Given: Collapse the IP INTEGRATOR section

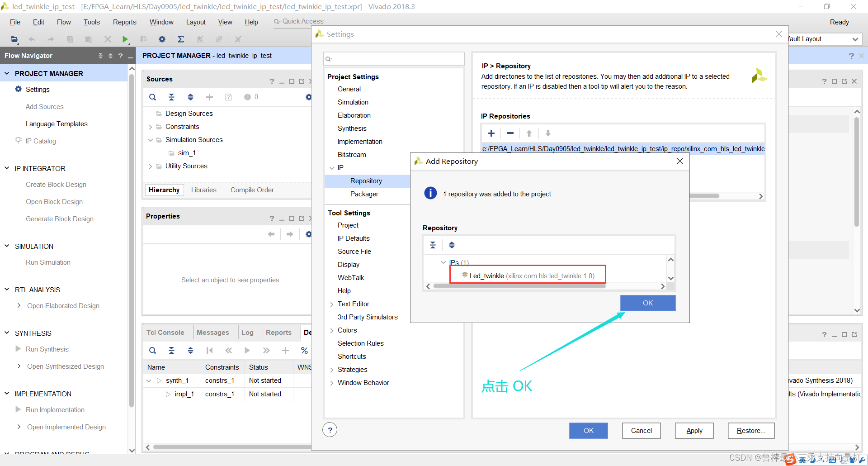Looking at the screenshot, I should [x=7, y=168].
